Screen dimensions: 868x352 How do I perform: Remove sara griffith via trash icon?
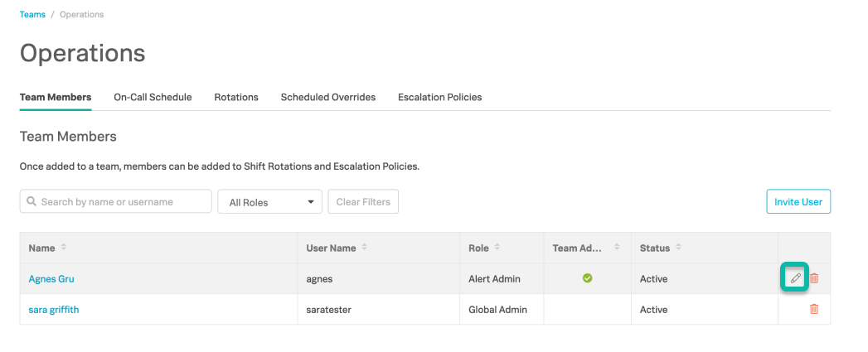814,309
